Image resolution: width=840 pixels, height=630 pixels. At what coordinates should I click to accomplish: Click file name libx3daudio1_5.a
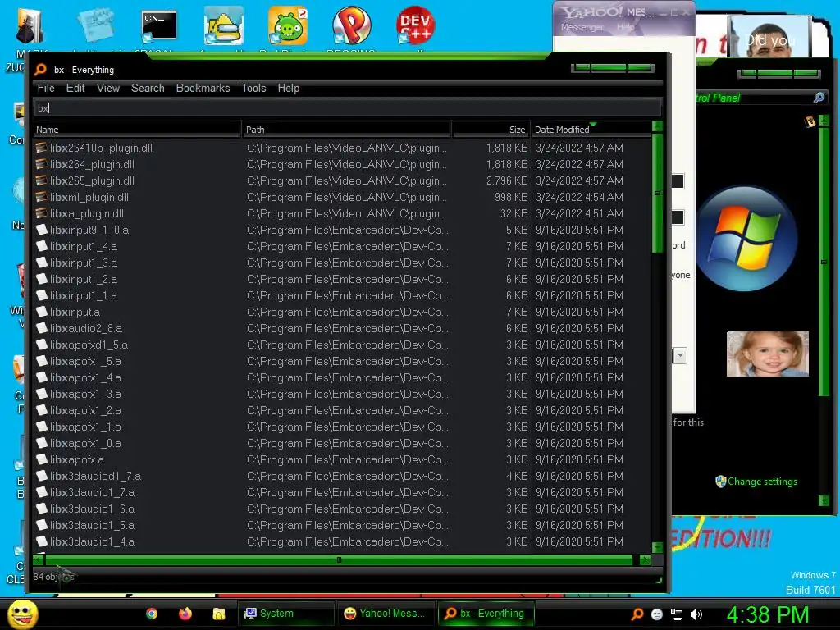coord(92,525)
